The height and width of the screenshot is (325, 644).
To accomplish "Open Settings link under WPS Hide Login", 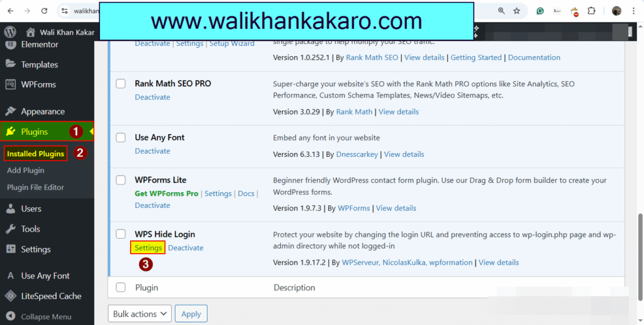I will 148,248.
